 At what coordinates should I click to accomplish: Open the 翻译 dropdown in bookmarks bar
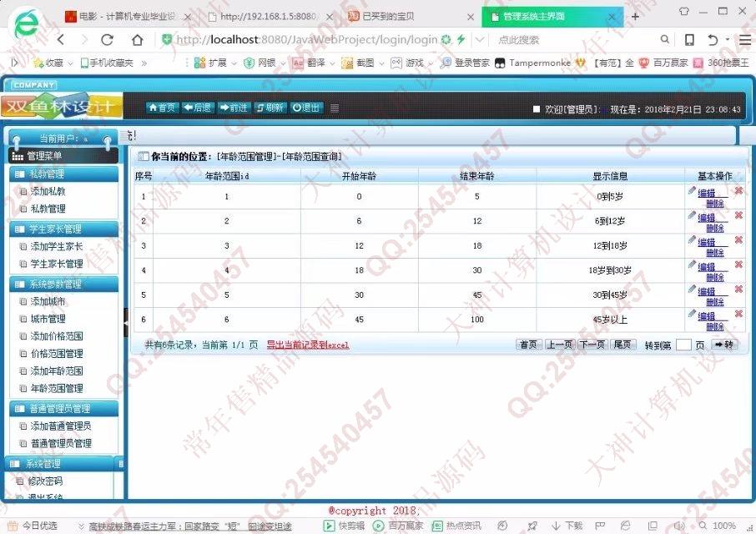click(314, 63)
